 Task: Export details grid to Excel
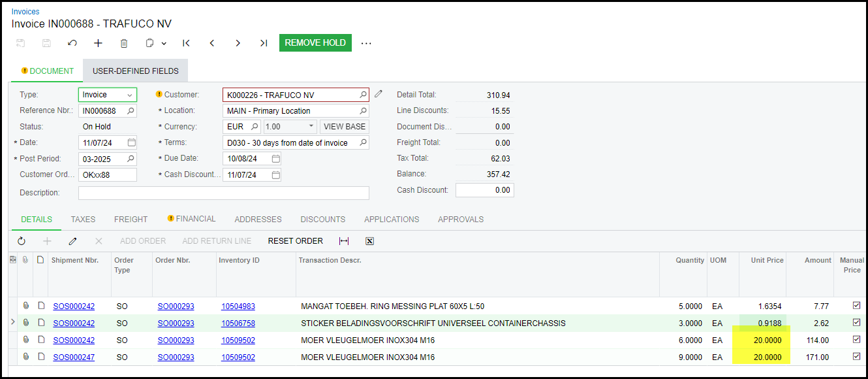pyautogui.click(x=369, y=241)
